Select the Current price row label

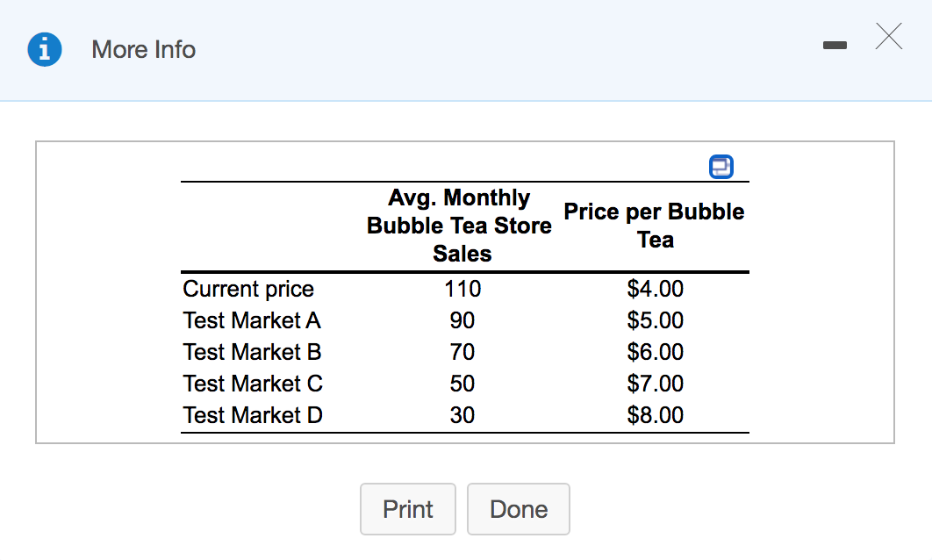coord(248,289)
